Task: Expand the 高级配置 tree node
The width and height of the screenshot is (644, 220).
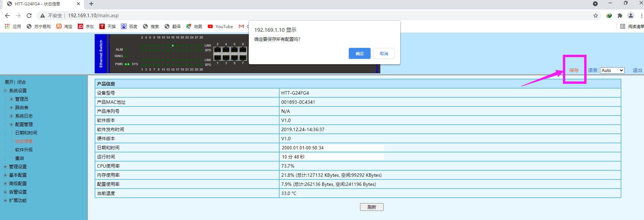Action: [x=5, y=184]
